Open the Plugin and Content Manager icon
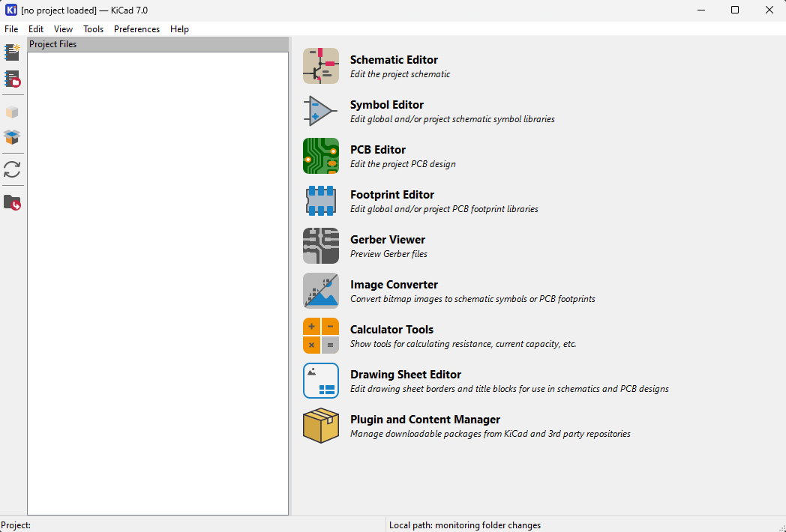The height and width of the screenshot is (532, 786). pyautogui.click(x=321, y=426)
